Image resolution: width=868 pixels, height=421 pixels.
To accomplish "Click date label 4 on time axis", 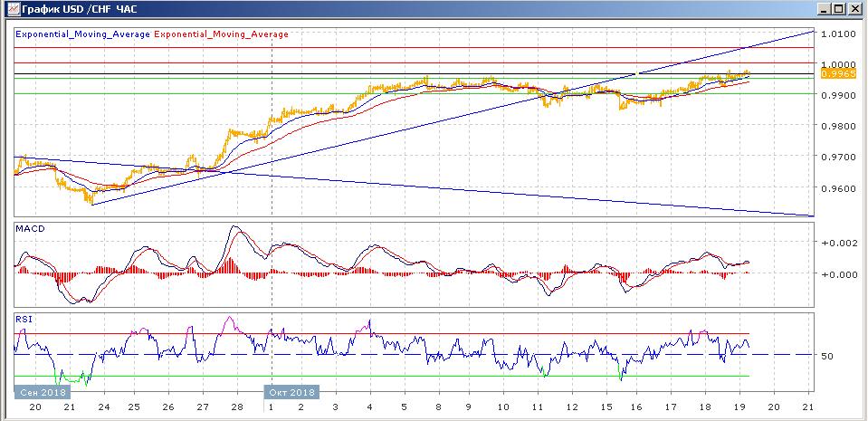I will [369, 407].
